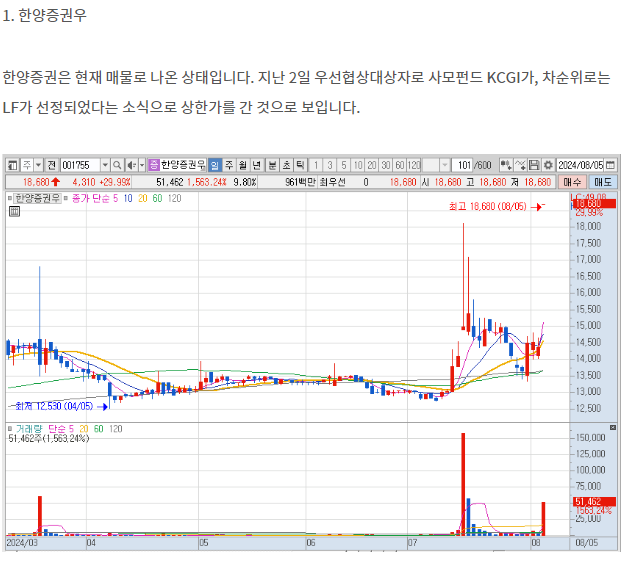The image size is (625, 569).
Task: Select interval button 10 in toolbar
Action: point(358,165)
